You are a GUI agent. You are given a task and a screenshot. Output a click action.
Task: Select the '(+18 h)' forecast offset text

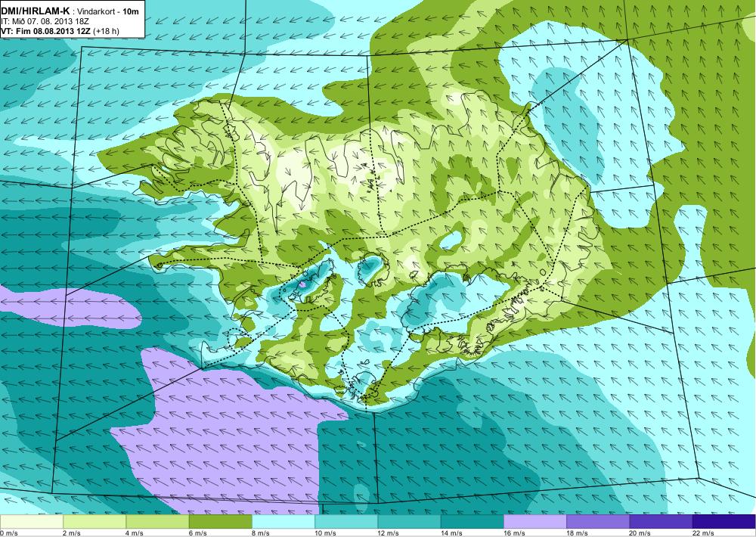pos(106,31)
